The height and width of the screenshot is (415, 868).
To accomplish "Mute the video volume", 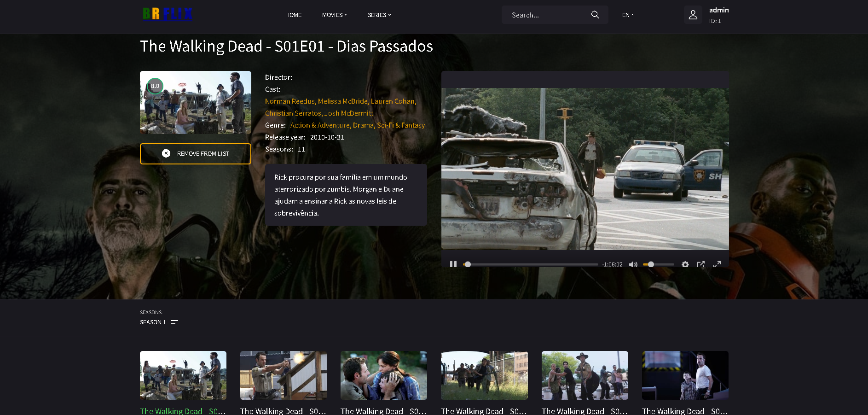I will pyautogui.click(x=633, y=264).
